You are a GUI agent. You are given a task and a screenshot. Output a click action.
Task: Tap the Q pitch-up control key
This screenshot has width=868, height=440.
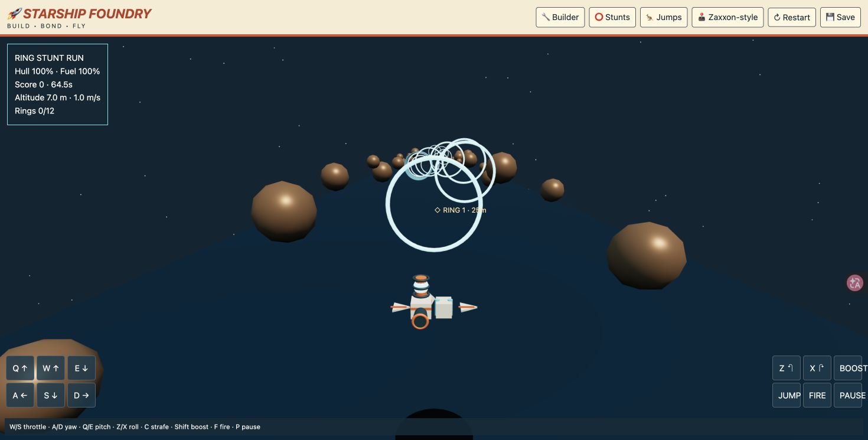pos(20,368)
